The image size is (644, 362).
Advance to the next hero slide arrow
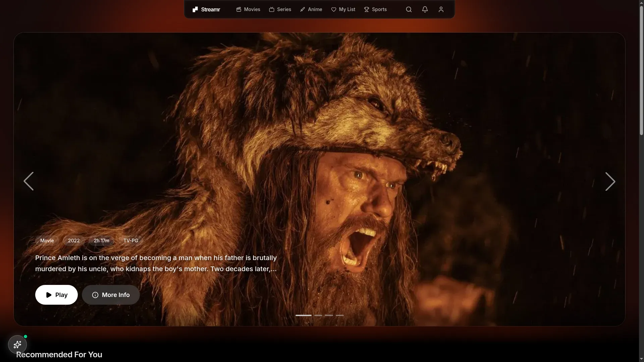[610, 181]
